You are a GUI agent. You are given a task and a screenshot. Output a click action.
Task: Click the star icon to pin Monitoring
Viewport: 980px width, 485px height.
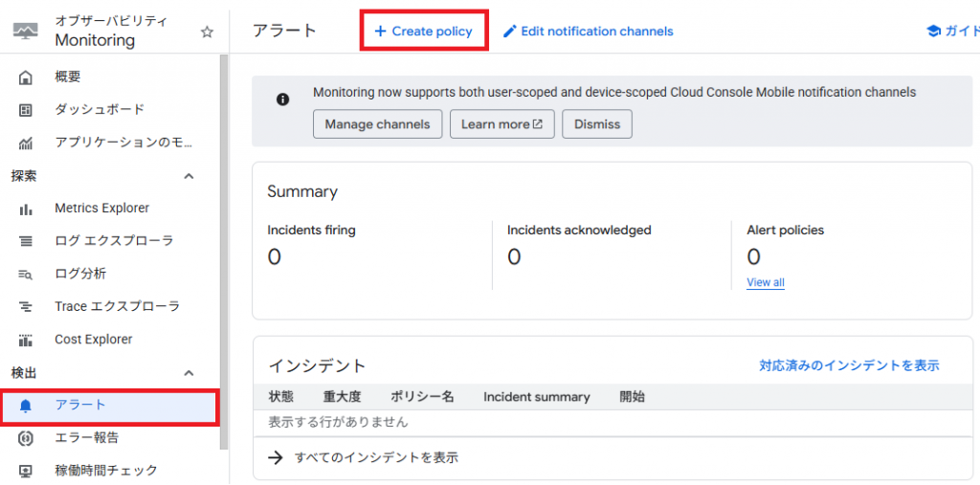pos(207,32)
